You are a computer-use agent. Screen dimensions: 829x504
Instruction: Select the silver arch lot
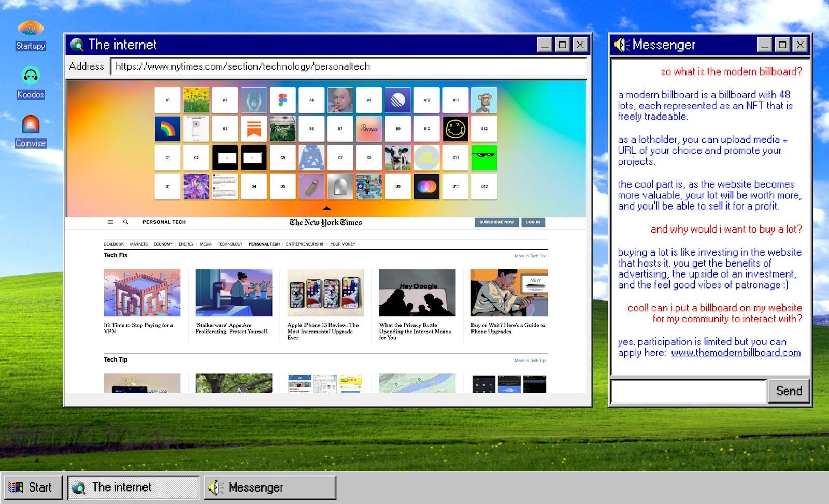click(340, 186)
